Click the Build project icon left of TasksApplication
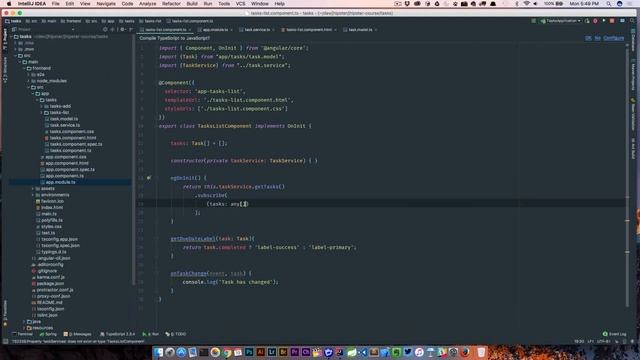Screen dimensions: 640x360 pos(533,21)
